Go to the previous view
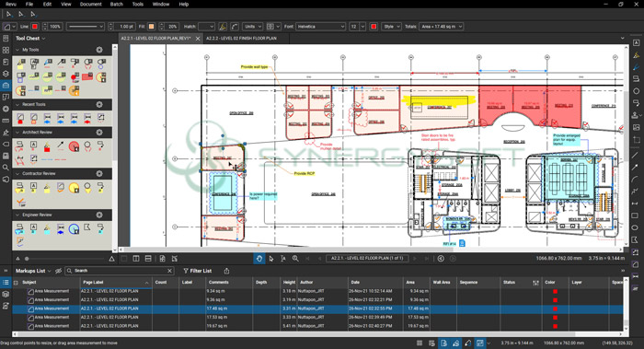This screenshot has width=644, height=349. coord(441,259)
